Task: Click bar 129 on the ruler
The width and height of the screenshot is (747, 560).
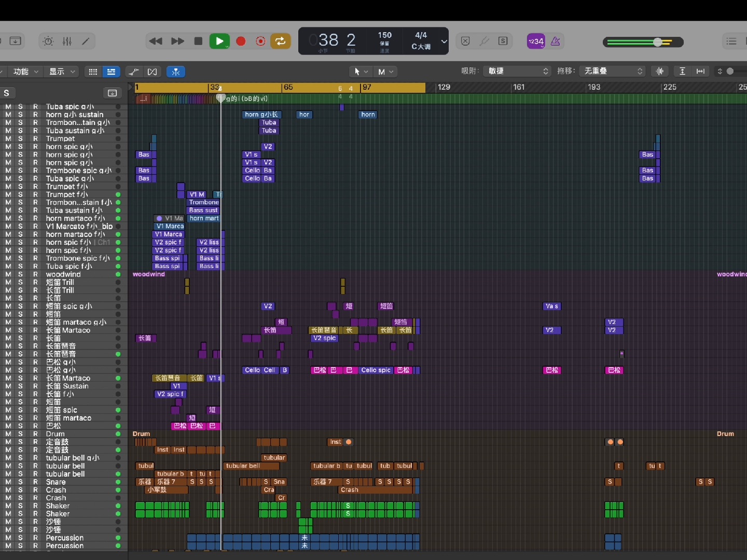Action: 444,87
